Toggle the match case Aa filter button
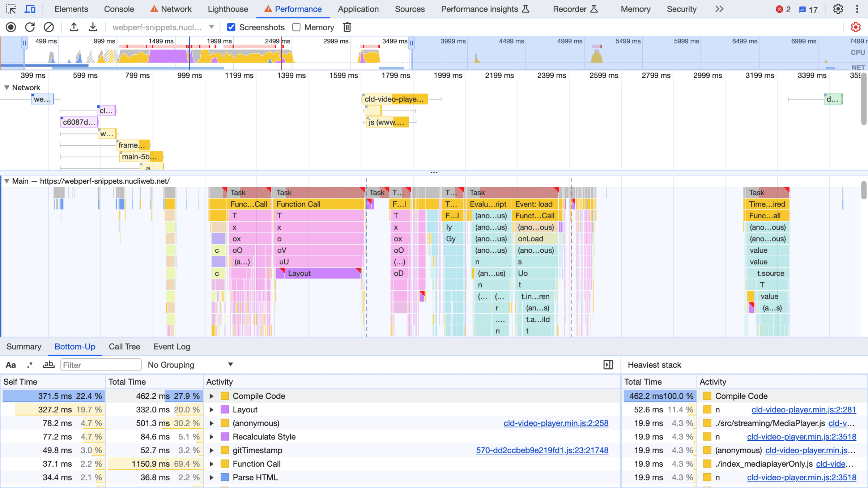 coord(11,365)
